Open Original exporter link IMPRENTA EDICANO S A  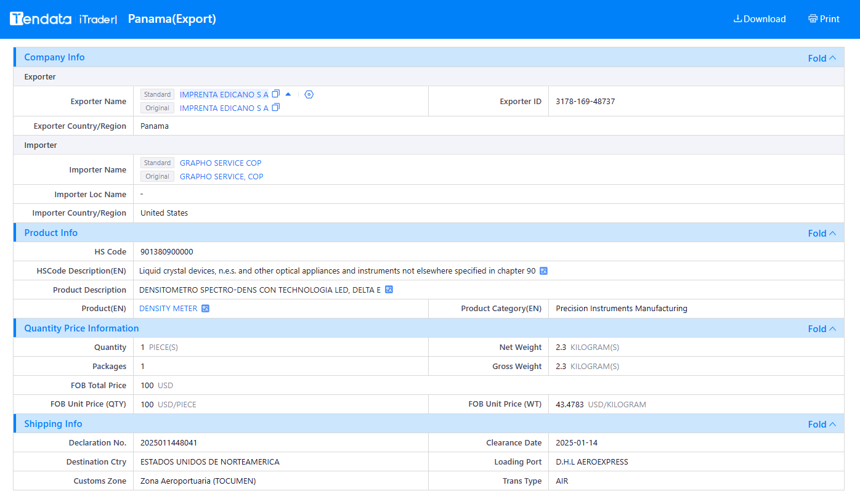coord(224,108)
